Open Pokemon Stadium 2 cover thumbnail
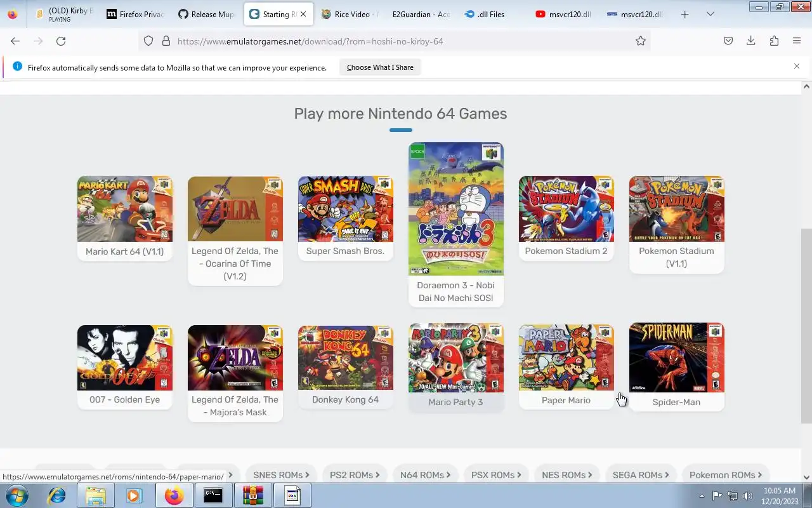The image size is (812, 508). [566, 209]
